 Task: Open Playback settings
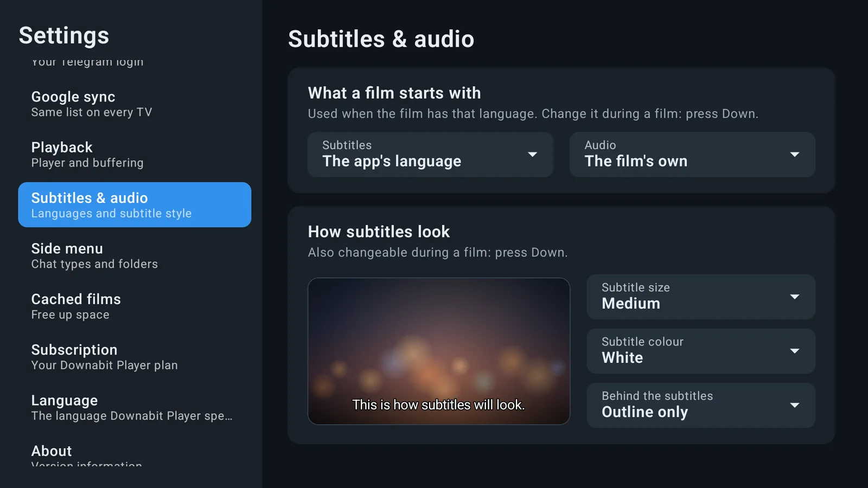click(x=135, y=154)
